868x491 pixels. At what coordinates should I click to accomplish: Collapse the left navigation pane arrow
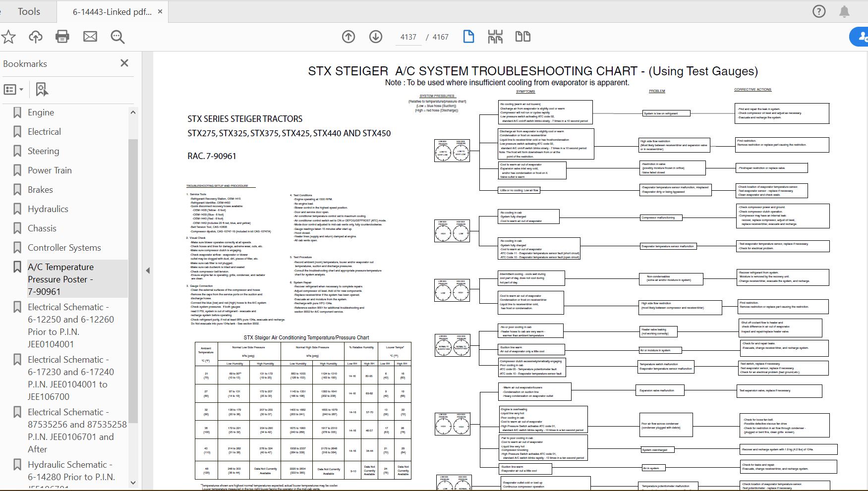(x=148, y=271)
